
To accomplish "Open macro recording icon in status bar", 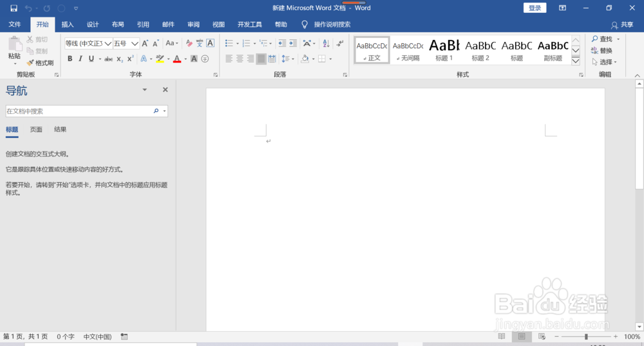I will 124,336.
